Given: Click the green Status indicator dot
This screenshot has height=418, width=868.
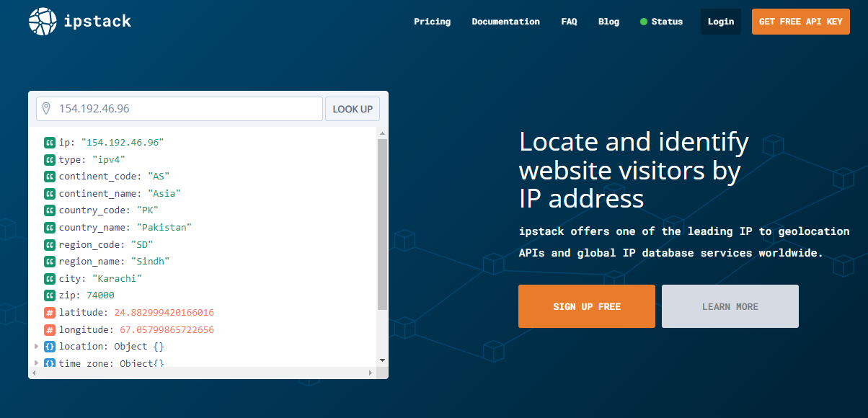Looking at the screenshot, I should [644, 22].
